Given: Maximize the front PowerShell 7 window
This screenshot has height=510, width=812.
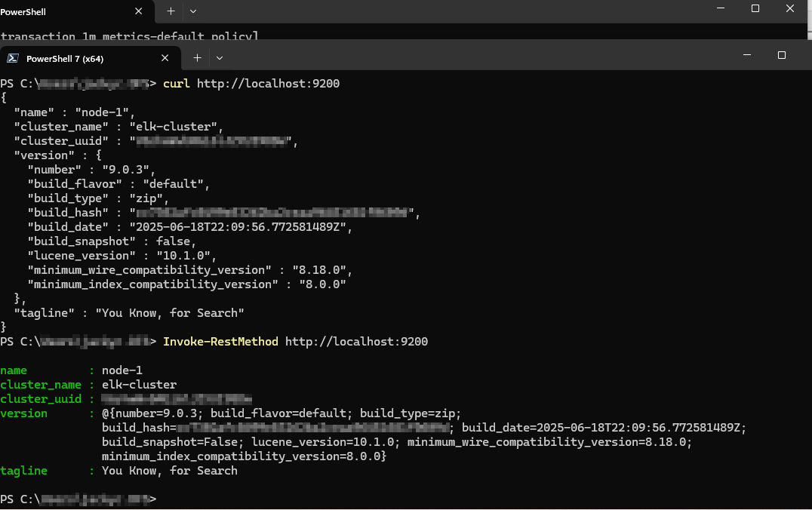Looking at the screenshot, I should [x=782, y=56].
